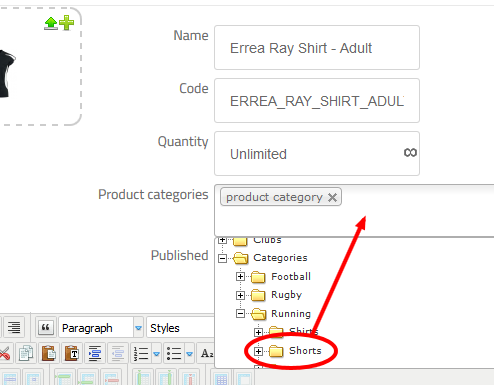
Task: Open the numbered list style dropdown arrow
Action: click(x=156, y=354)
